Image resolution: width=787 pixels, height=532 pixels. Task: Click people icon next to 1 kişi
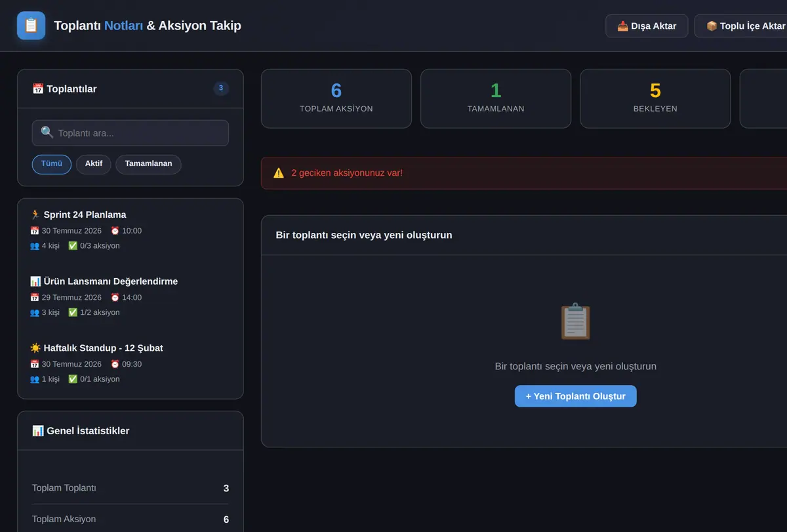tap(34, 379)
